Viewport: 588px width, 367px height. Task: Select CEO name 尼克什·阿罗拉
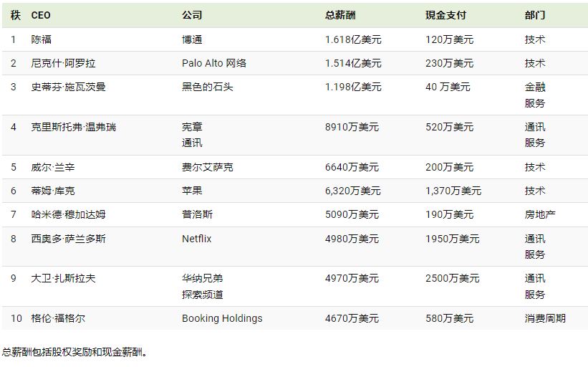63,63
